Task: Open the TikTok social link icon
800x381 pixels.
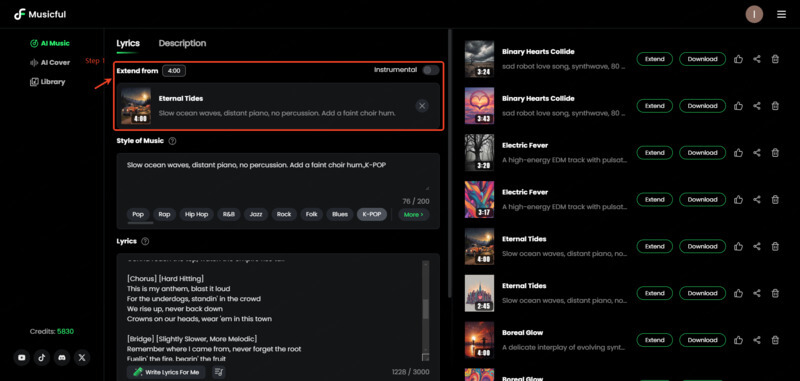Action: [42, 358]
